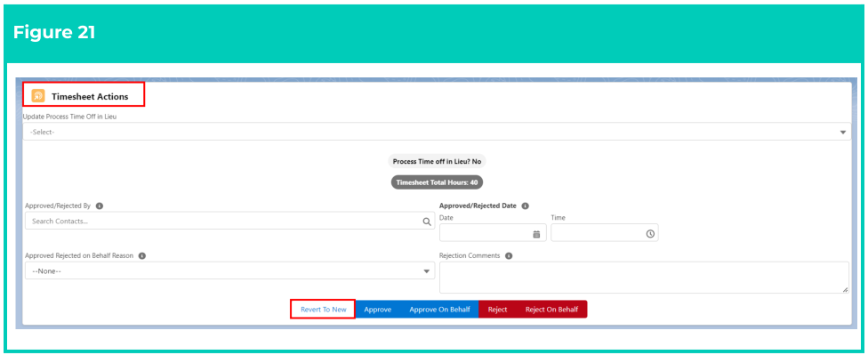
Task: Click the Rejection Comments info icon
Action: (x=509, y=256)
